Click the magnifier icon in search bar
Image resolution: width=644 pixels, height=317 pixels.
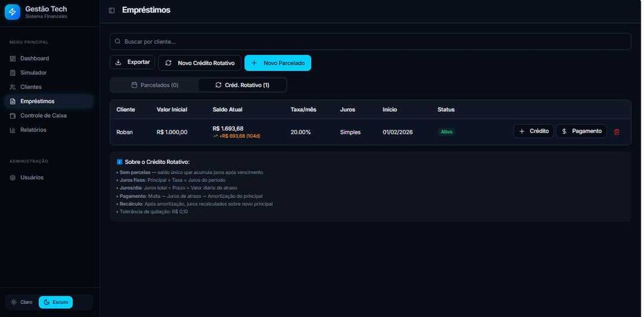pos(118,41)
